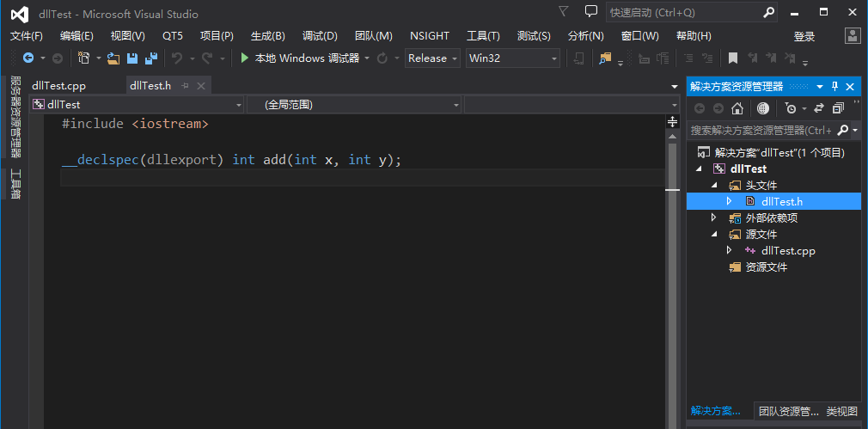Image resolution: width=868 pixels, height=429 pixels.
Task: Toggle auto-hide pin for Solution Explorer panel
Action: tap(834, 86)
